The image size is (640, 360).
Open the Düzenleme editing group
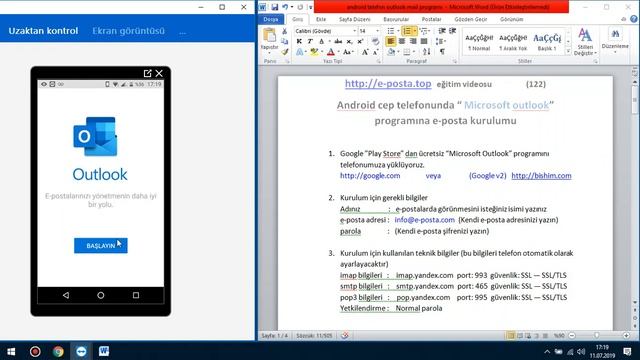(x=615, y=40)
